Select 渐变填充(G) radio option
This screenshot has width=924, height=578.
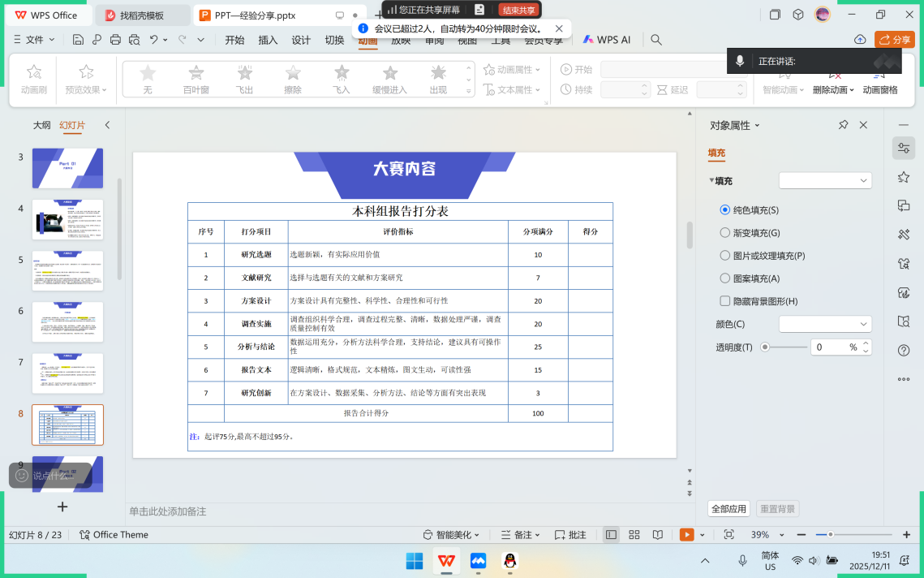725,233
